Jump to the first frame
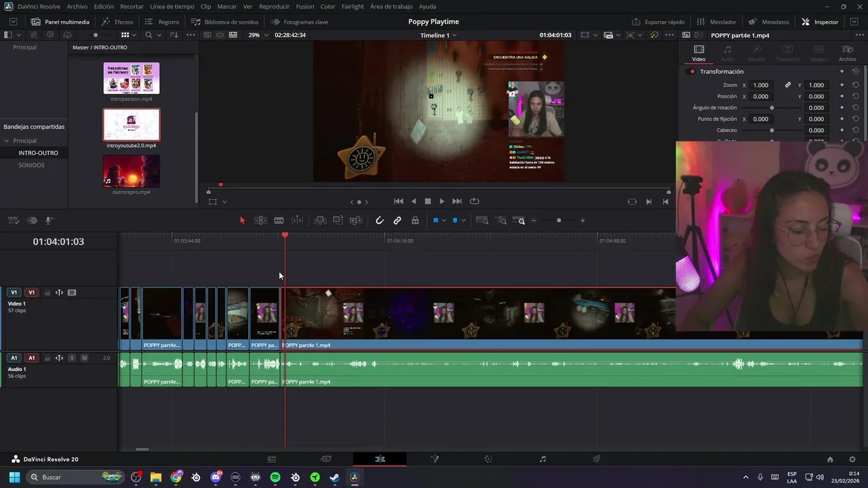Screen dimensions: 868x488 click(x=399, y=201)
